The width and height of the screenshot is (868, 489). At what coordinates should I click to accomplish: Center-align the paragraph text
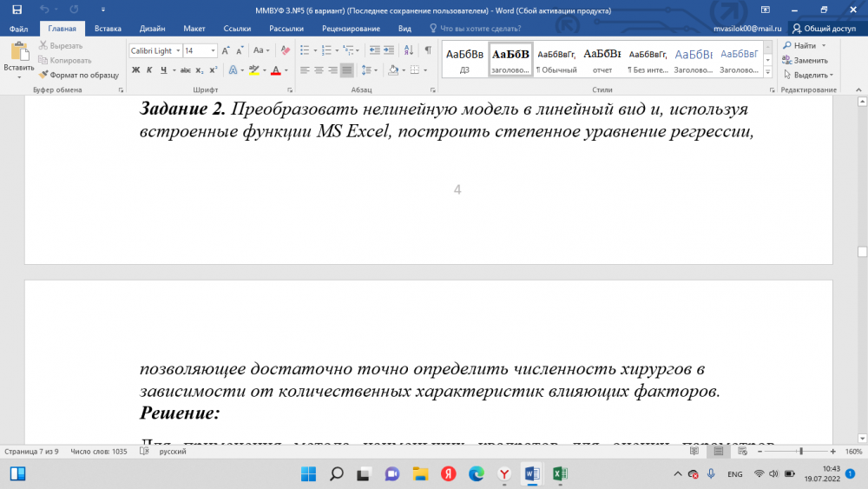[319, 70]
